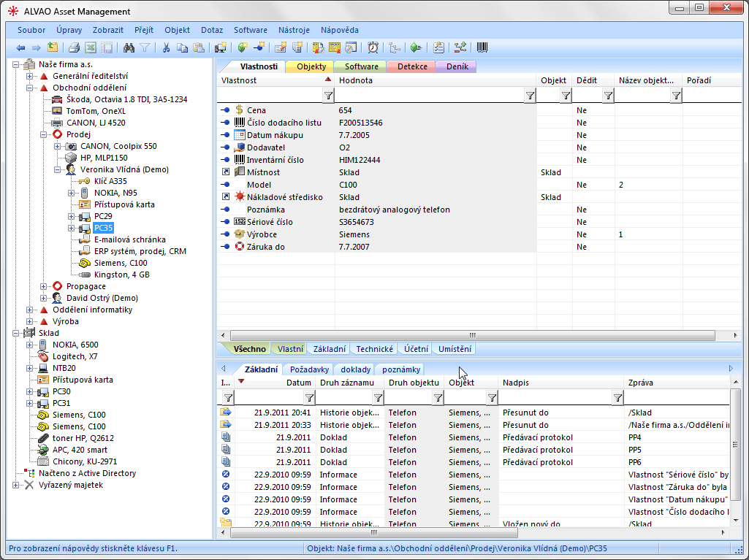
Task: Switch to the Účetní filter tab
Action: (416, 349)
